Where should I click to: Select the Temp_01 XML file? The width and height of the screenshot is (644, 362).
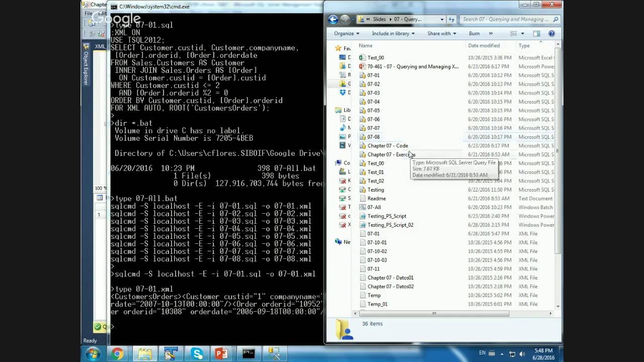point(377,304)
